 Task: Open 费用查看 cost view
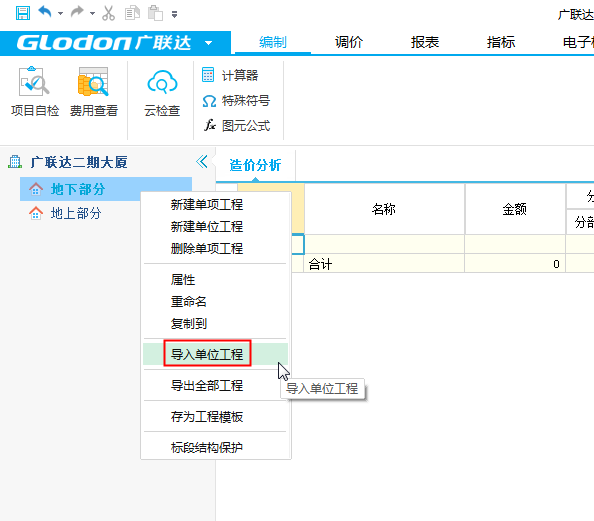(x=94, y=92)
